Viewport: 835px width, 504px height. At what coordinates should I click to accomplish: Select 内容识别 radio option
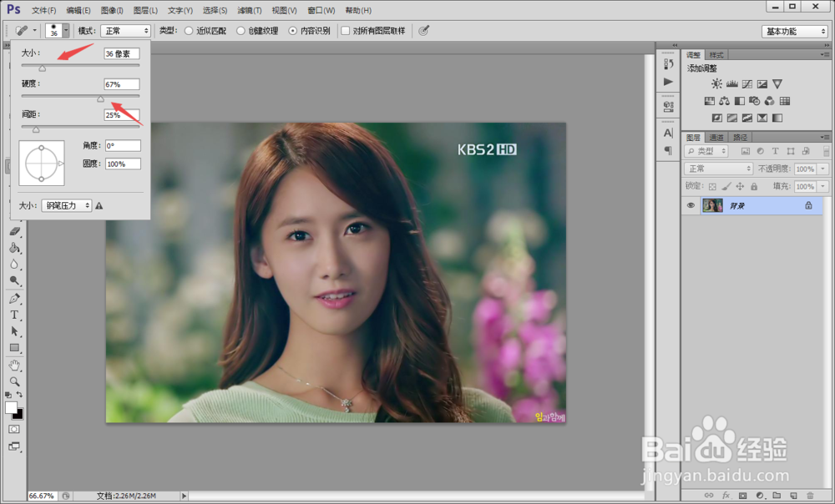tap(292, 31)
